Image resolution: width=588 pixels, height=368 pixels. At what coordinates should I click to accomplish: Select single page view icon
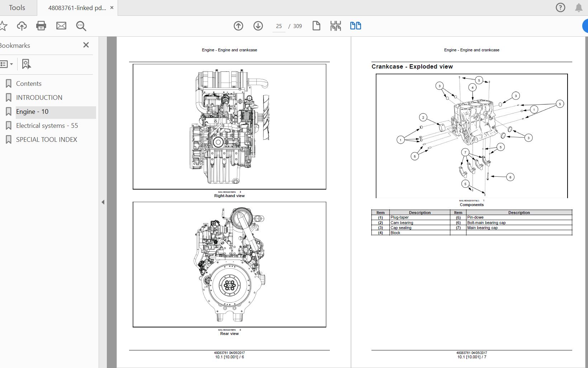tap(316, 26)
